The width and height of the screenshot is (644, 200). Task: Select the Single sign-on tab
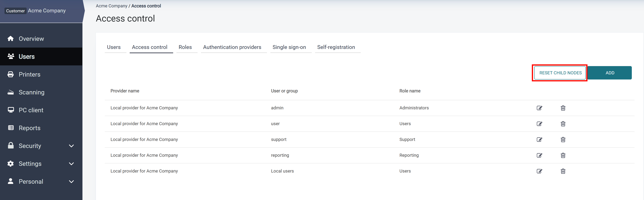289,47
